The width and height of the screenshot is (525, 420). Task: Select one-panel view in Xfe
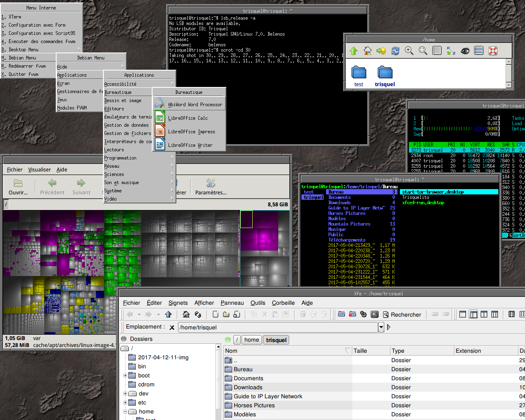(x=463, y=315)
